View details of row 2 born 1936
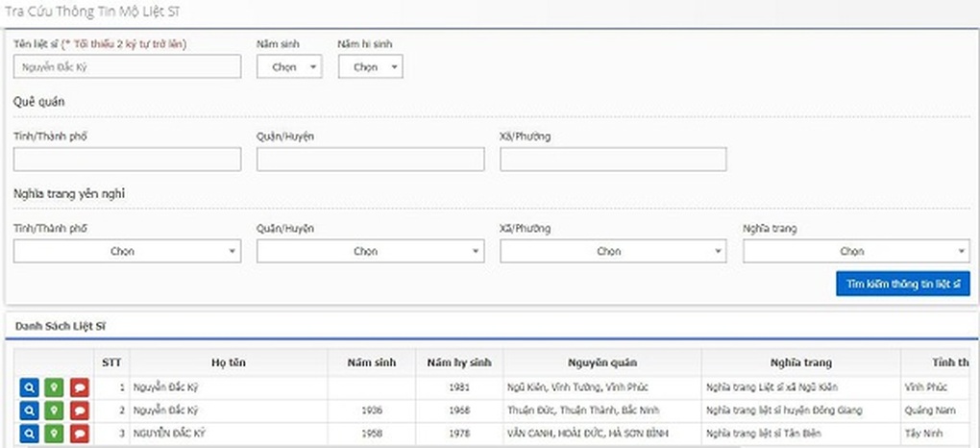This screenshot has height=448, width=980. (29, 411)
